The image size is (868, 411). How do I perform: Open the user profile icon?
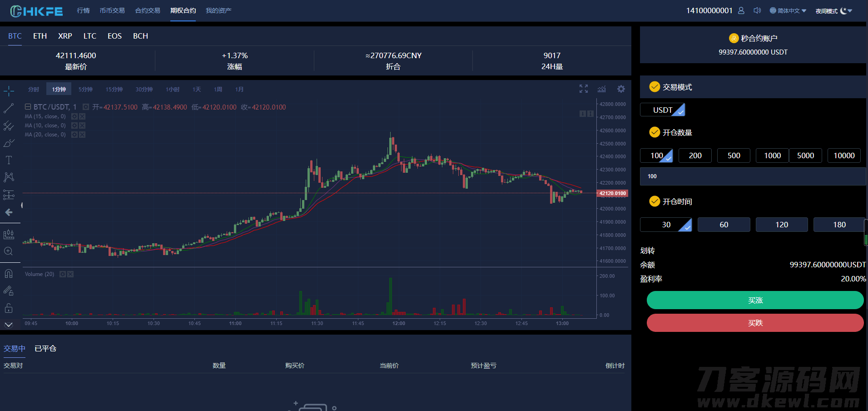[x=741, y=10]
